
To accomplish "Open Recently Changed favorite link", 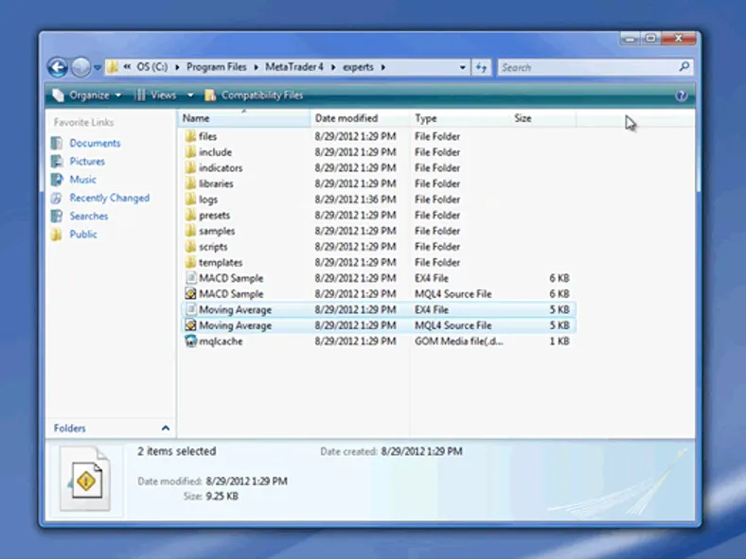I will tap(110, 198).
